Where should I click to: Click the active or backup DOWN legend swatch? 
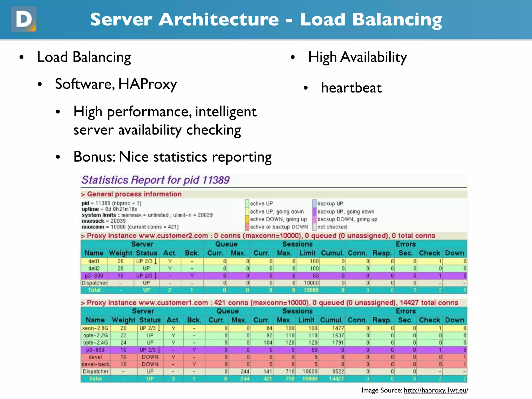tap(247, 227)
